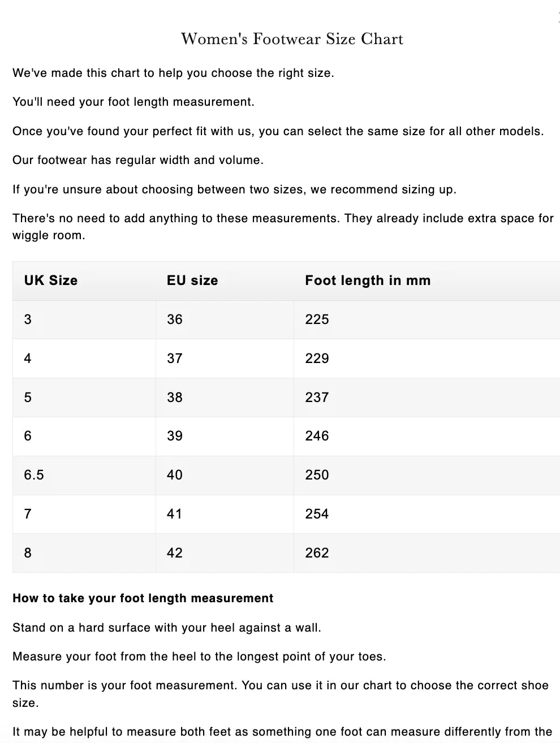Click the 237 foot length value
The image size is (560, 743).
[317, 398]
